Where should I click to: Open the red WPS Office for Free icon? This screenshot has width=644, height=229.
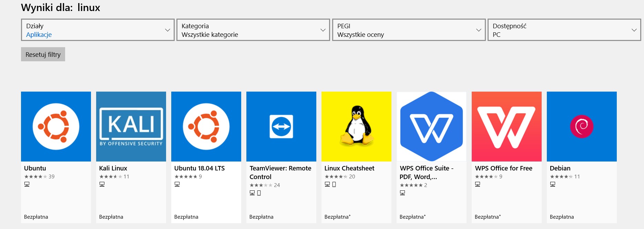[507, 126]
